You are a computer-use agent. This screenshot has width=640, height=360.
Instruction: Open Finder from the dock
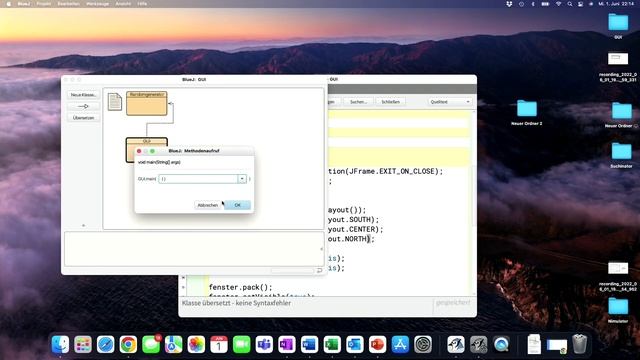[x=60, y=344]
